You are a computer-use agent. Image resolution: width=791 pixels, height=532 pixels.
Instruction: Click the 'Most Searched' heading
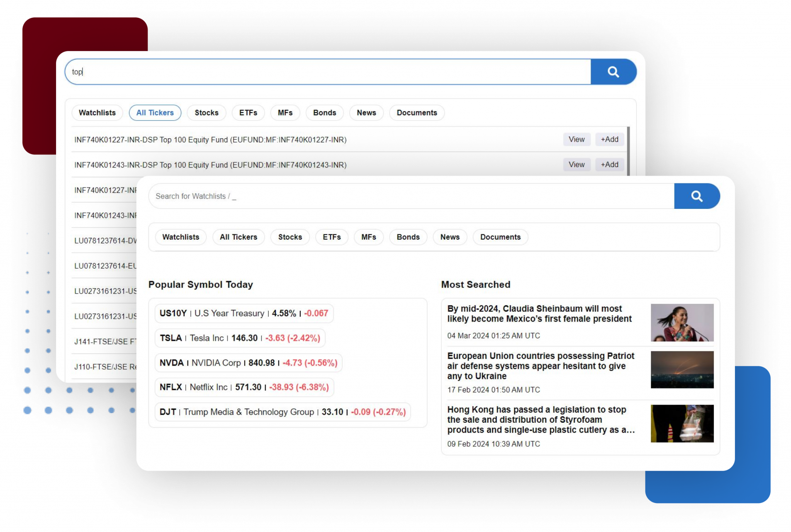[475, 285]
